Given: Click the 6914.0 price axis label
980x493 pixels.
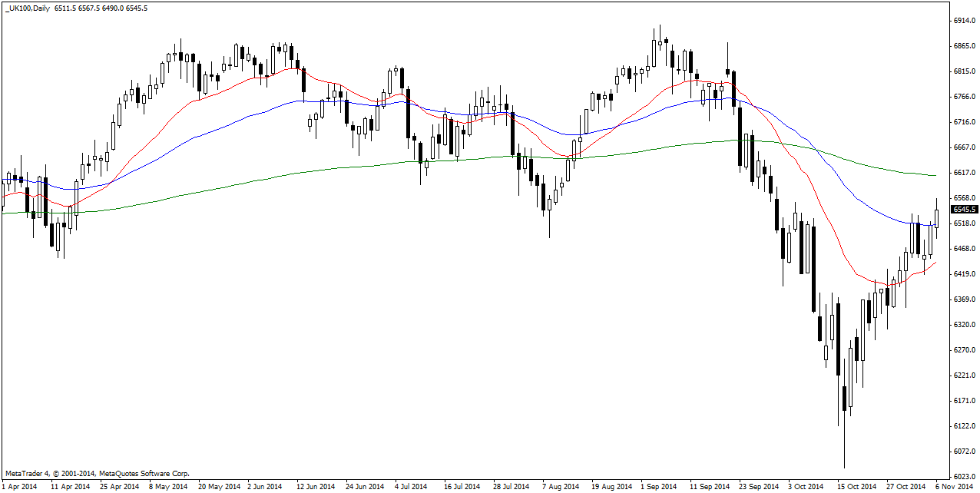Looking at the screenshot, I should point(964,21).
